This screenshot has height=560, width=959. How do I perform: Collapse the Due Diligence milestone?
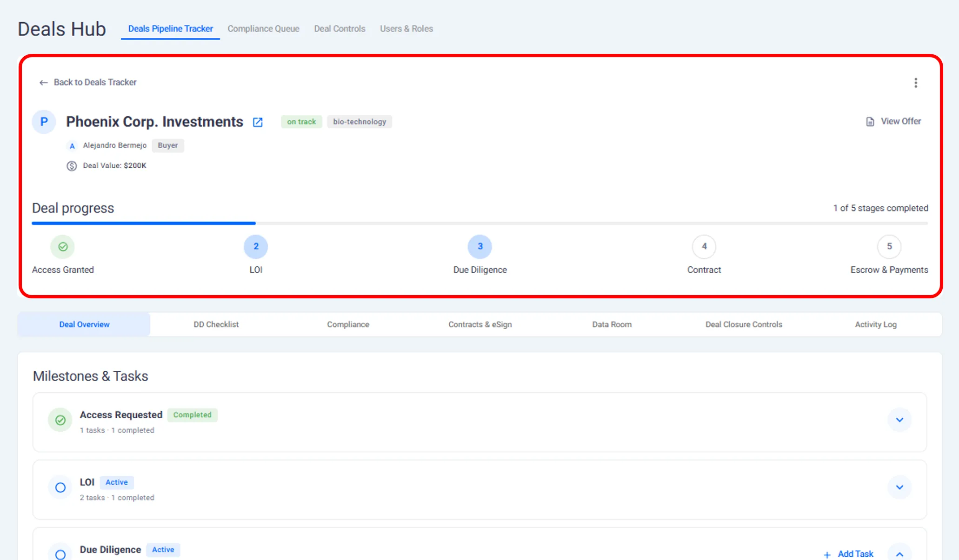pyautogui.click(x=899, y=554)
